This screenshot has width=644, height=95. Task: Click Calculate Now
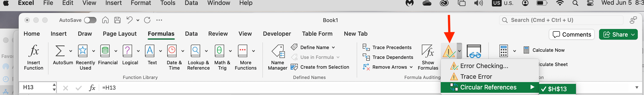(548, 50)
